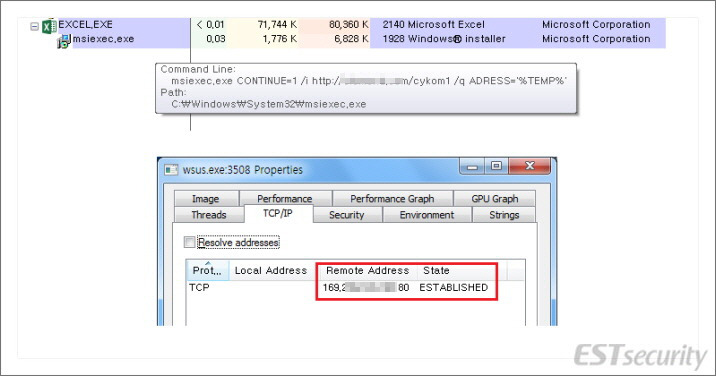The height and width of the screenshot is (376, 716).
Task: Click the ESTABLISHED state value
Action: (x=453, y=287)
